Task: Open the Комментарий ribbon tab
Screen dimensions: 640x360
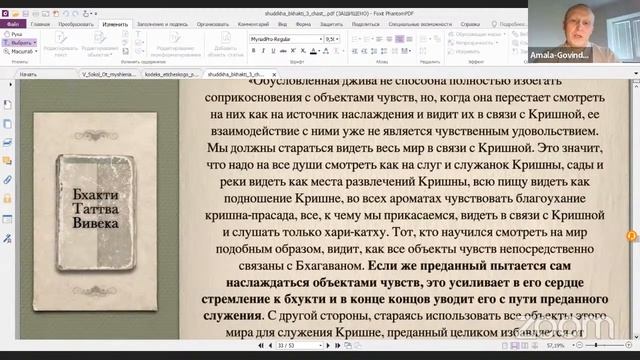Action: tap(253, 24)
